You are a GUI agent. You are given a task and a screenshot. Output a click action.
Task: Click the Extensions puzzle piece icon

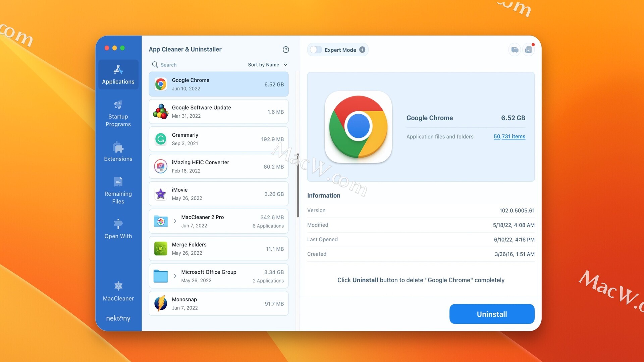pos(118,147)
